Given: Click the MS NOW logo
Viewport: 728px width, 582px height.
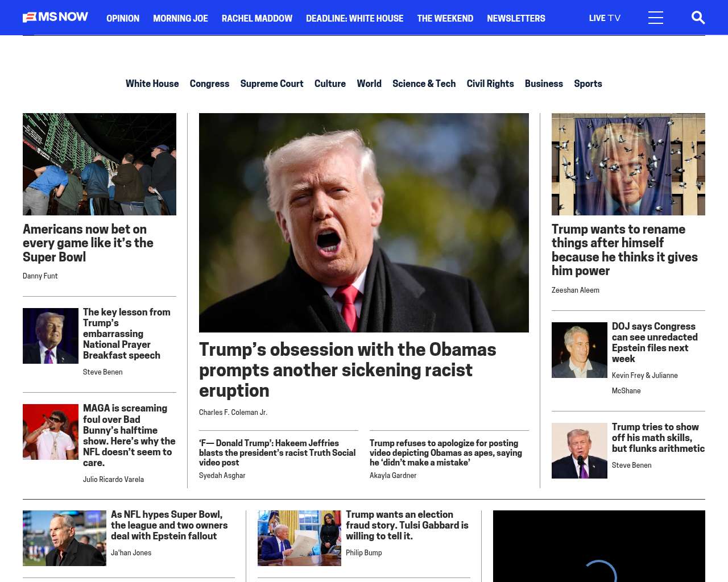Looking at the screenshot, I should 55,18.
